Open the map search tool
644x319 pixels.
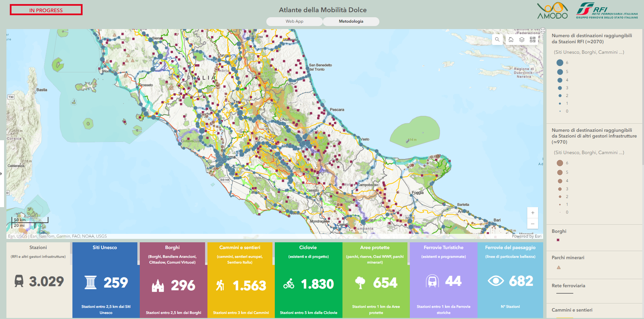[x=497, y=40]
